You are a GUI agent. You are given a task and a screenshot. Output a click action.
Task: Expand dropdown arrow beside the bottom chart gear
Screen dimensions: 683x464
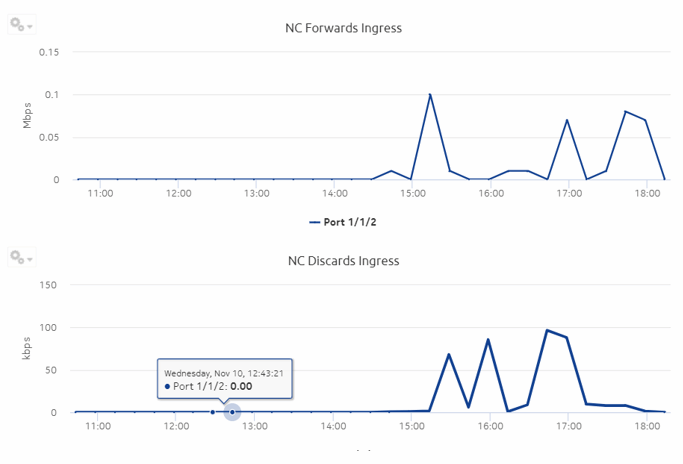click(30, 258)
